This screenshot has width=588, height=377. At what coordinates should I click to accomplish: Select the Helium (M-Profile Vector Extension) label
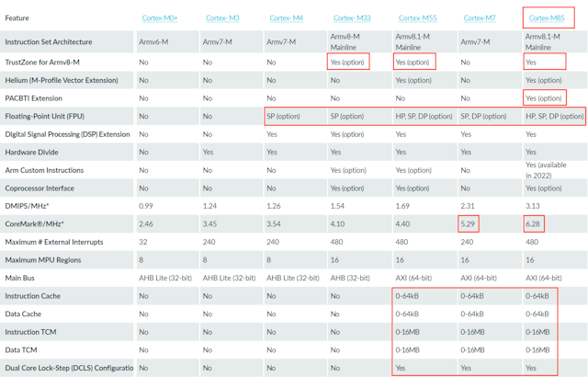62,80
